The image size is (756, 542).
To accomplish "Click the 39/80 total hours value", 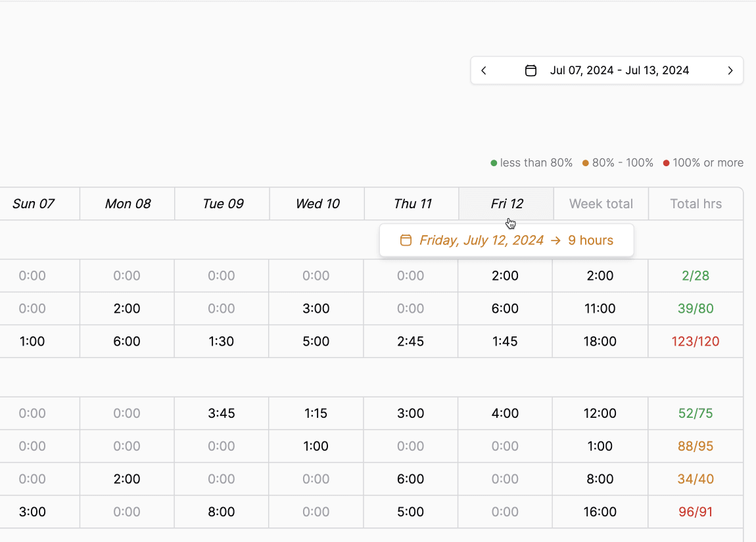I will [696, 308].
